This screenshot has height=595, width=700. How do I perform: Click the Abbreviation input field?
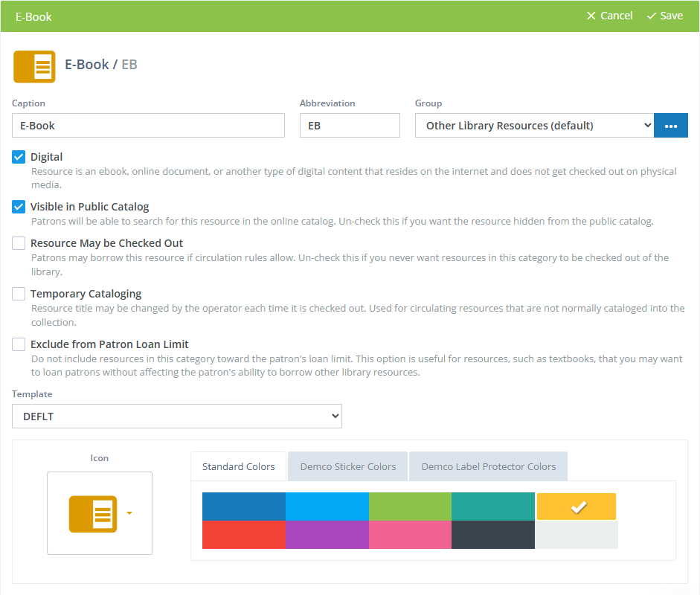pyautogui.click(x=350, y=125)
